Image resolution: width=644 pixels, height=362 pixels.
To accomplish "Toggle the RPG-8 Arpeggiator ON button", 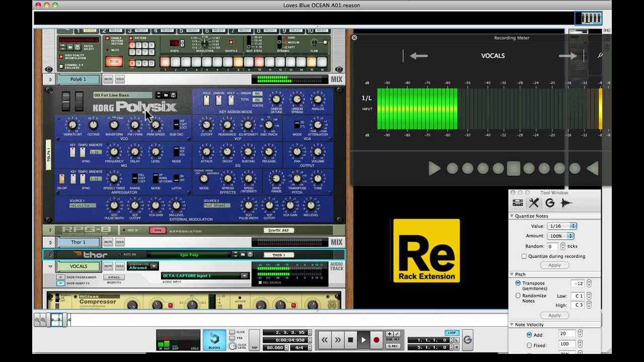I will pos(157,230).
